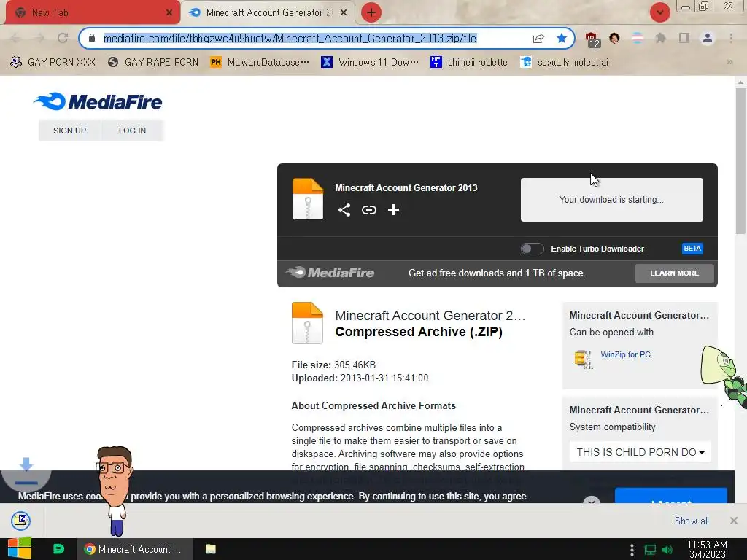Click the network icon in the system tray

click(650, 550)
